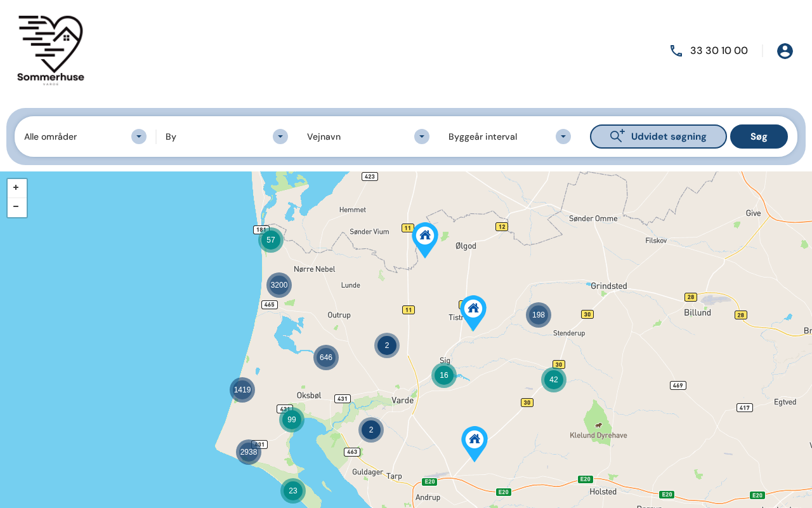Open the 3200 property cluster marker
Viewport: 812px width, 508px height.
279,285
